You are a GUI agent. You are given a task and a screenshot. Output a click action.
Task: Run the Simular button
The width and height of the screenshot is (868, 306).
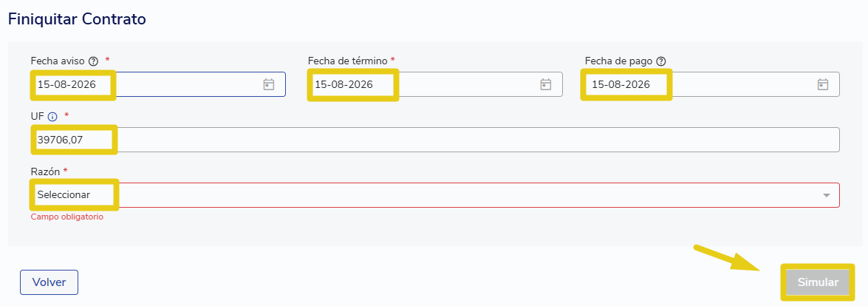click(818, 282)
